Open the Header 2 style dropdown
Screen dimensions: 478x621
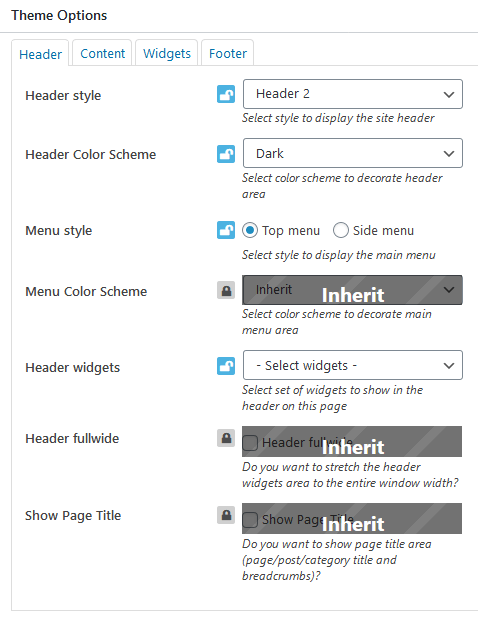coord(352,94)
